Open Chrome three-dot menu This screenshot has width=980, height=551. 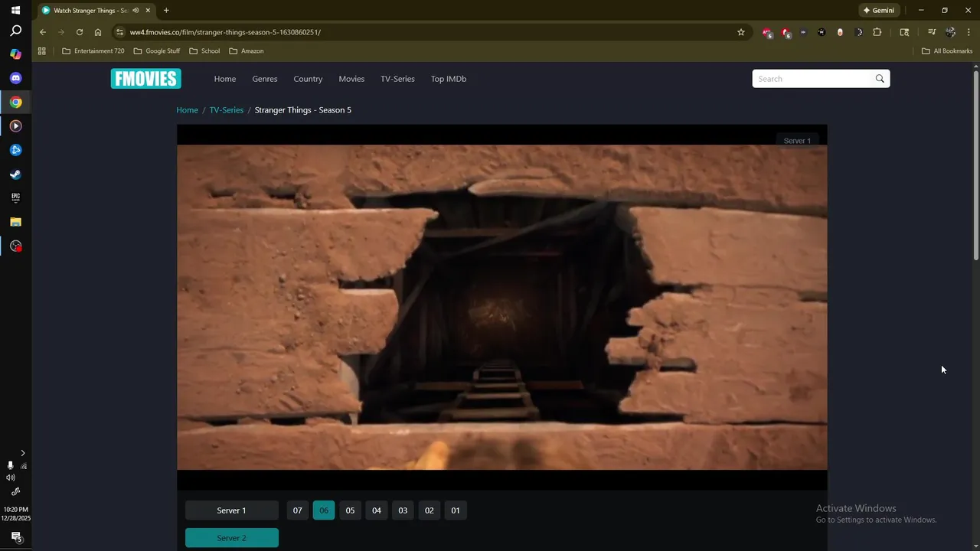pos(969,32)
